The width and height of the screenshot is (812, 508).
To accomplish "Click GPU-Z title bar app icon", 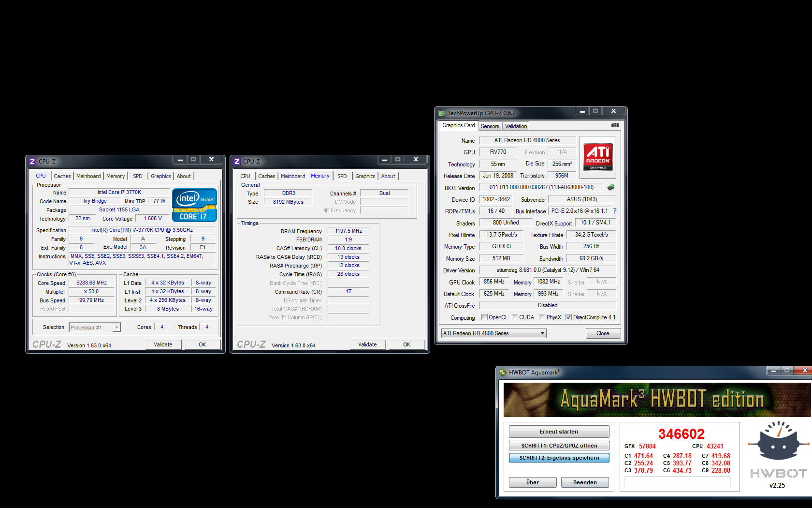I will tap(441, 113).
